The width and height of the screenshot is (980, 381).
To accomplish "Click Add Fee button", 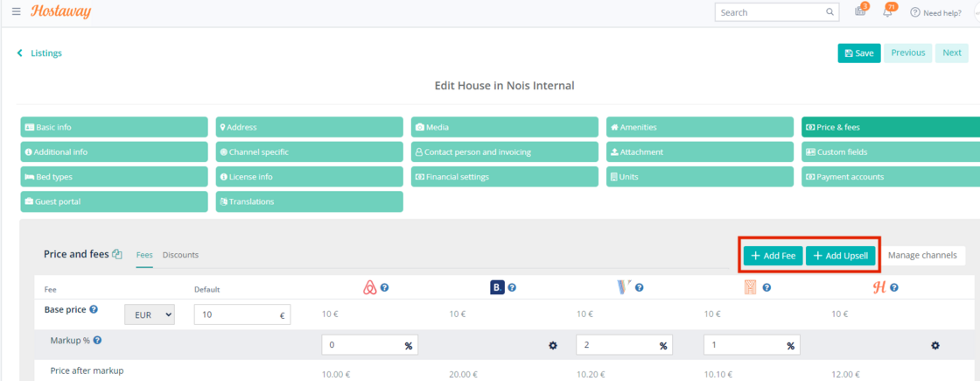I will point(773,255).
